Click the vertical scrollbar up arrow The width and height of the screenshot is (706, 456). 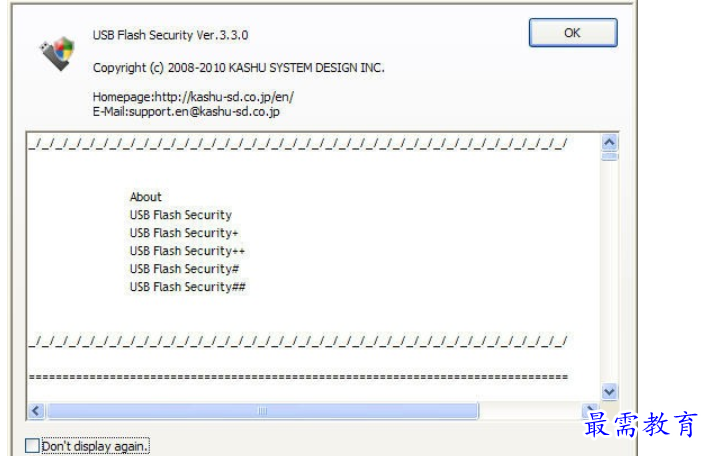609,143
